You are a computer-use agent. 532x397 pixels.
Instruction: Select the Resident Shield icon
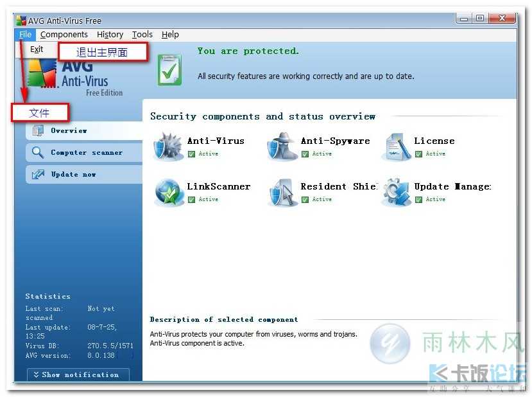(x=282, y=192)
